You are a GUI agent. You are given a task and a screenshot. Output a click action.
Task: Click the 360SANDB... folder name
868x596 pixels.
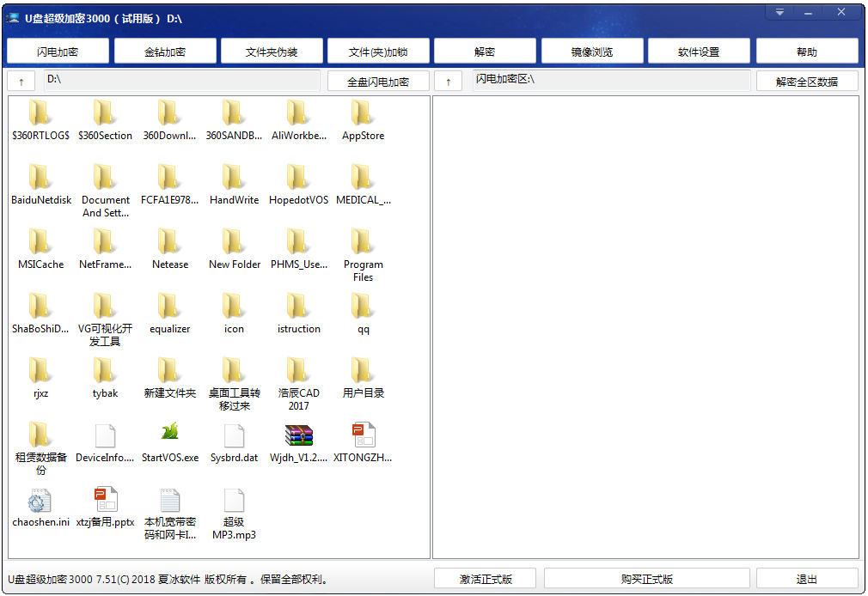pyautogui.click(x=234, y=136)
